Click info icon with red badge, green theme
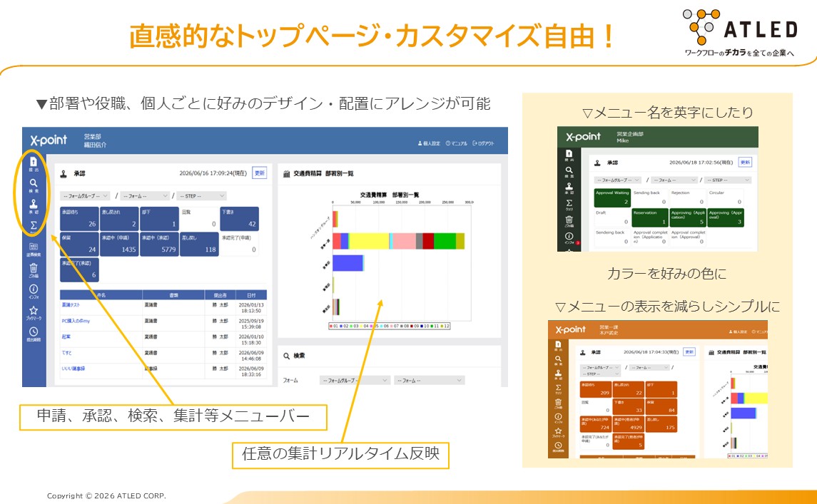Image resolution: width=817 pixels, height=504 pixels. click(570, 237)
